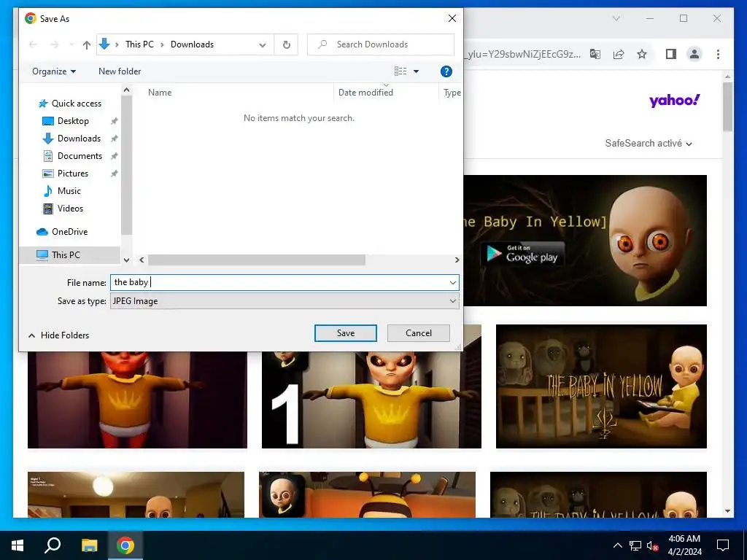This screenshot has width=747, height=560.
Task: Open the notification center icon
Action: click(x=723, y=545)
